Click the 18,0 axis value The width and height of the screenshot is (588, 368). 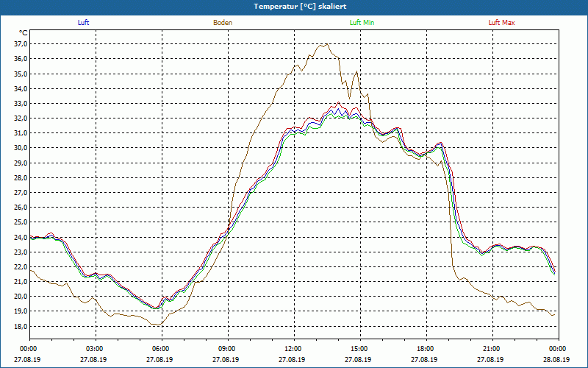pos(21,326)
